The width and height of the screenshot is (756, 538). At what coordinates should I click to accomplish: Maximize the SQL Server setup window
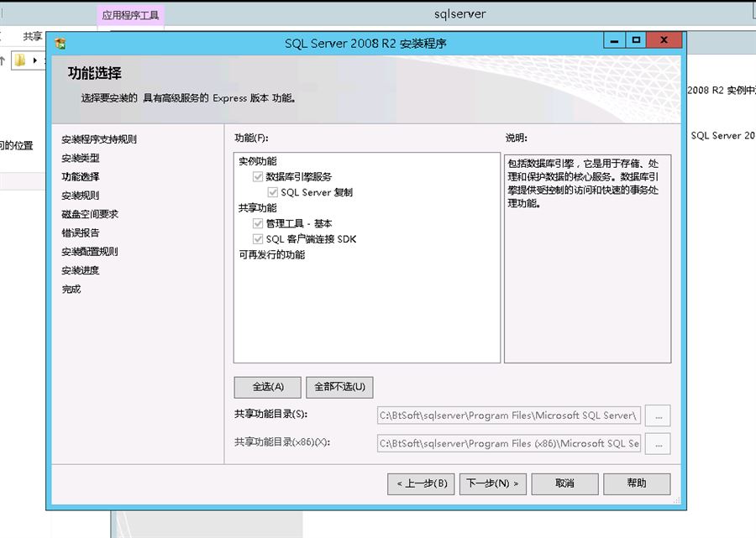(x=636, y=40)
